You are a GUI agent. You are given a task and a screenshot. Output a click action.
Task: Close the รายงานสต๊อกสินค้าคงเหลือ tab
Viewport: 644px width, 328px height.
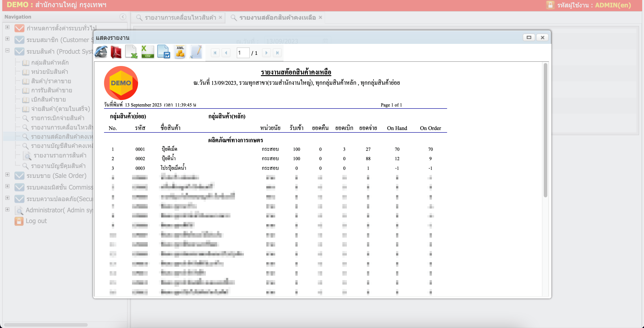(x=320, y=17)
